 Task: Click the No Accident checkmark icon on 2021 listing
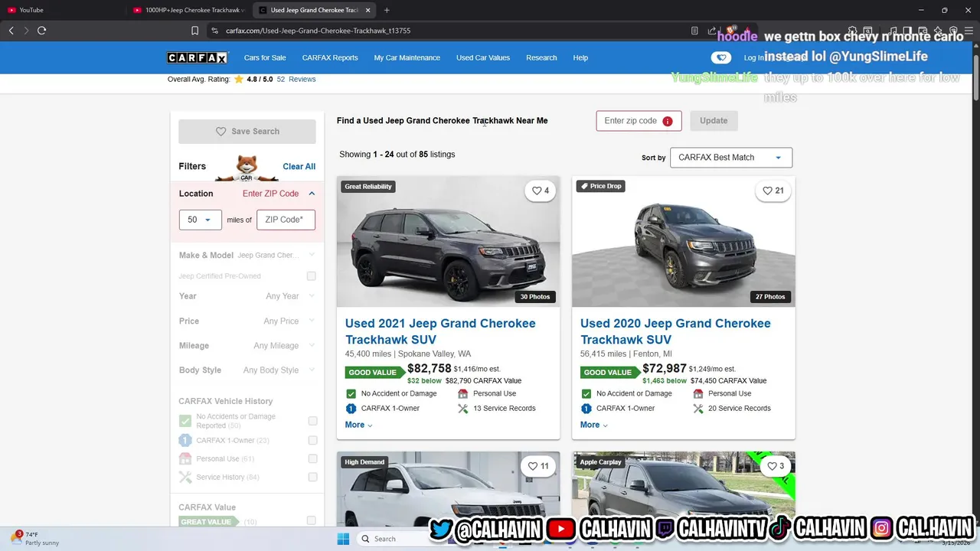click(351, 393)
